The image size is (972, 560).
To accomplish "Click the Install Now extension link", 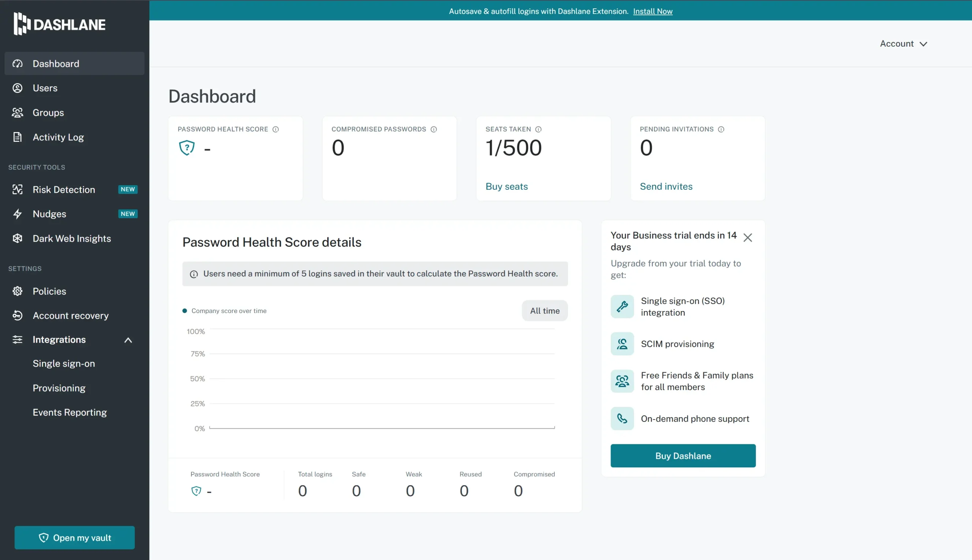I will (x=652, y=11).
